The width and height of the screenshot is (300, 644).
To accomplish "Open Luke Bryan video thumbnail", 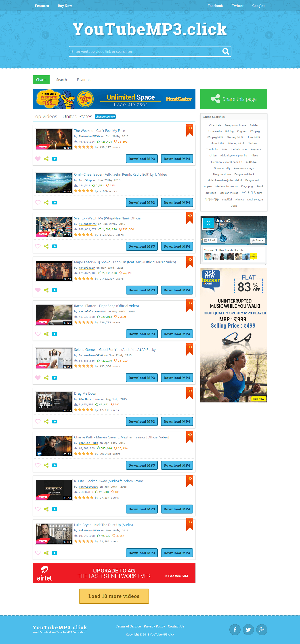I will pyautogui.click(x=54, y=533).
